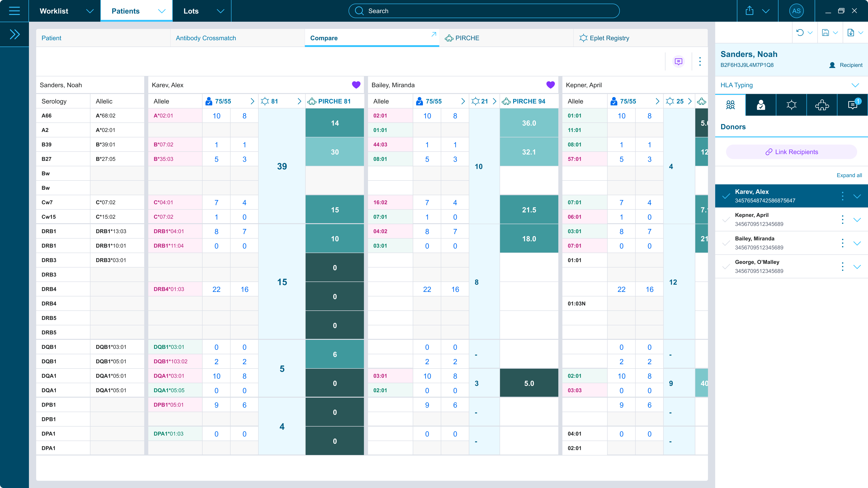Click the share export icon in top bar
The height and width of the screenshot is (488, 868).
tap(749, 11)
